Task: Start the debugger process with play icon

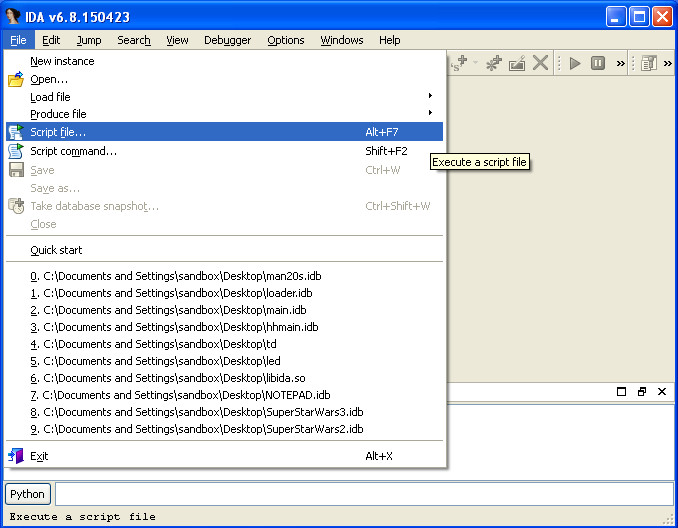Action: 575,64
